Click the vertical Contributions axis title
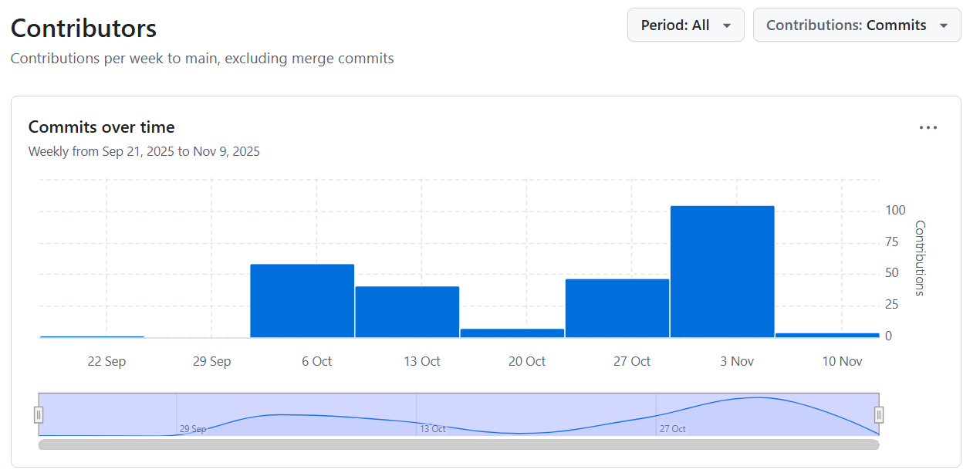The width and height of the screenshot is (980, 473). (919, 258)
